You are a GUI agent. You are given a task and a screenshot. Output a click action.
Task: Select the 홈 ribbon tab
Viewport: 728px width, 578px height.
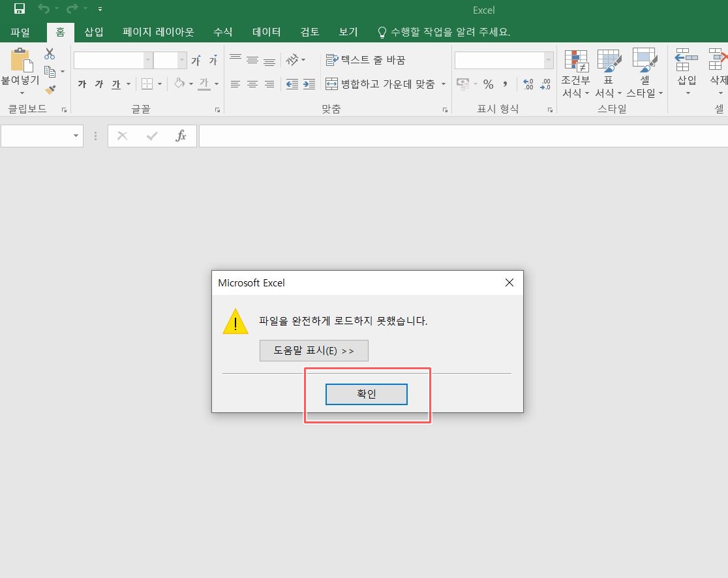pos(61,32)
